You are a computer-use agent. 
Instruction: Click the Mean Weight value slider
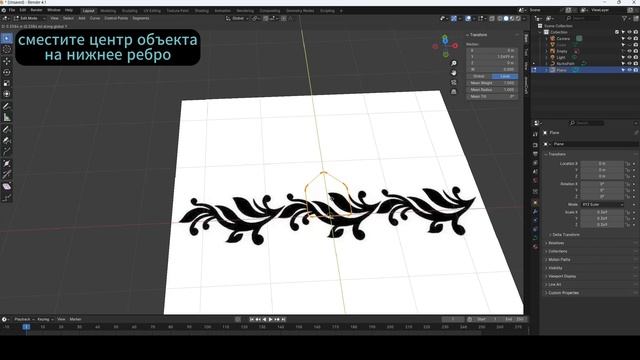pos(492,83)
